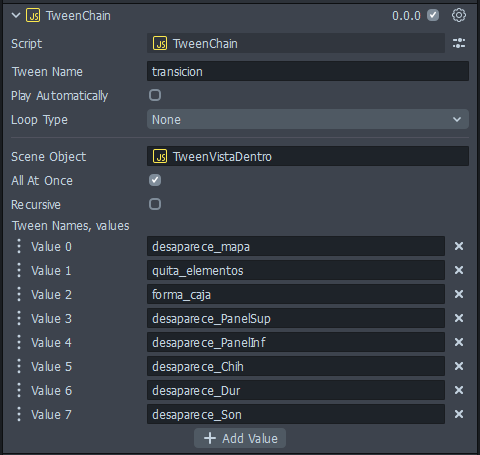Viewport: 480px width, 455px height.
Task: Open the Loop Type dropdown
Action: tap(308, 119)
